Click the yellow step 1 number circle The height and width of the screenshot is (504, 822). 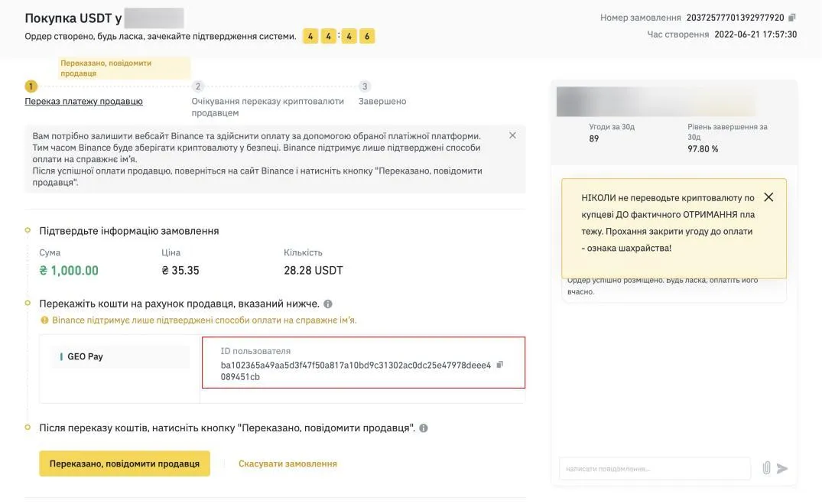31,86
